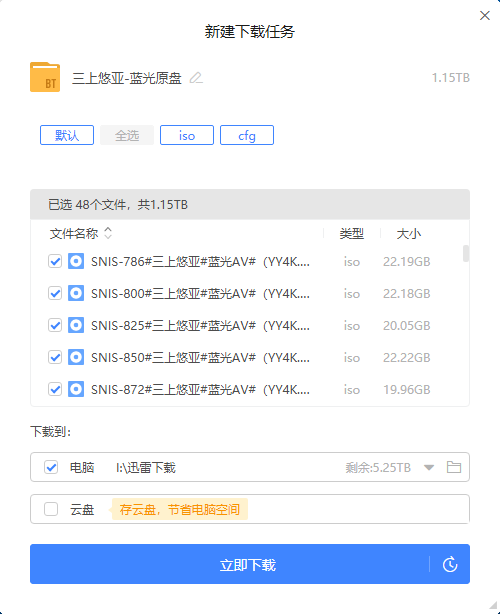The image size is (500, 614).
Task: Enable the 云盘 cloud storage checkbox
Action: [x=51, y=509]
